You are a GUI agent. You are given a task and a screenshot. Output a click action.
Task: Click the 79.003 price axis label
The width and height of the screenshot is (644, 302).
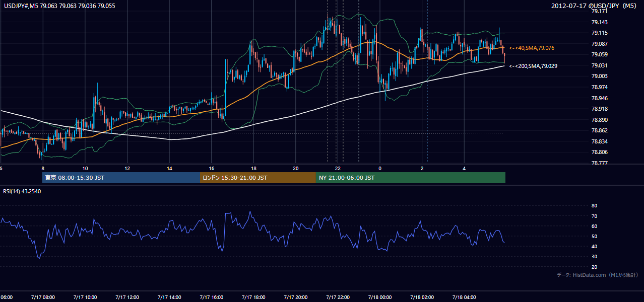(x=599, y=76)
